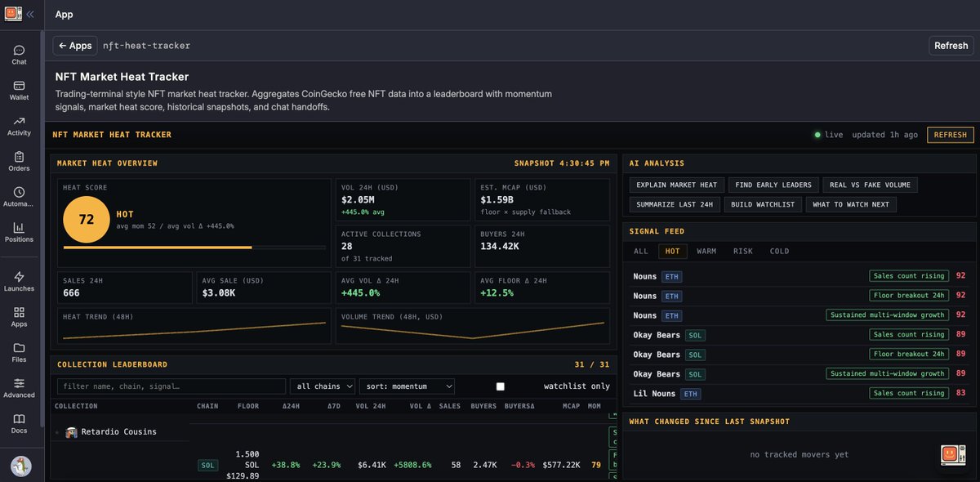Click the EST. MCAP $1.59B card
This screenshot has width=980, height=482.
[x=542, y=200]
